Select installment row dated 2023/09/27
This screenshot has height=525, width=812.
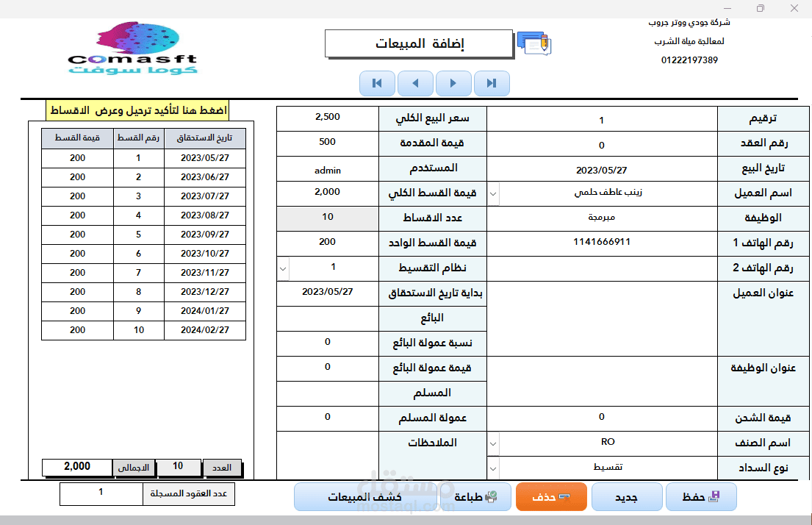[143, 235]
